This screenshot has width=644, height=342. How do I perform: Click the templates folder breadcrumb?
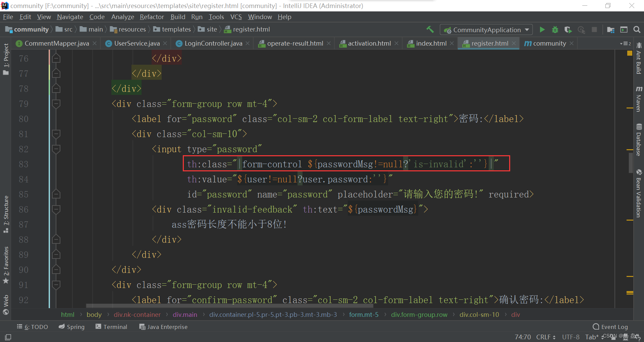coord(172,30)
